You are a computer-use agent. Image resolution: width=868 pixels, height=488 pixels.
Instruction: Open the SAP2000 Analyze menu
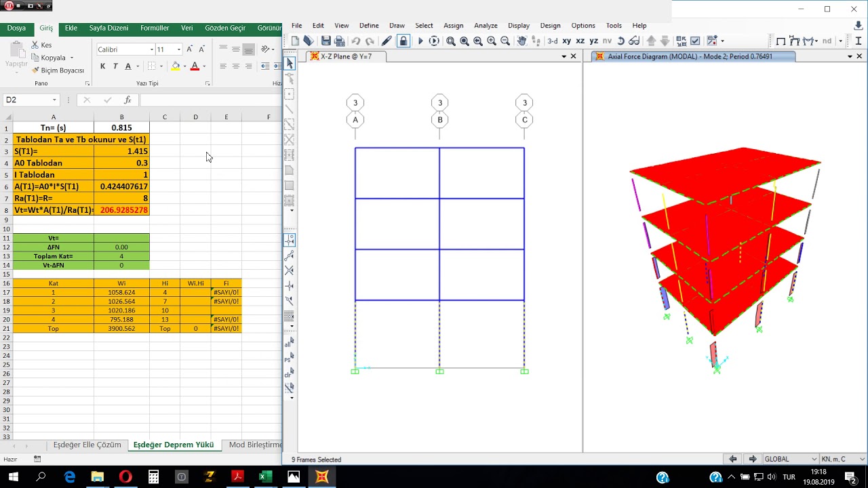click(x=486, y=26)
